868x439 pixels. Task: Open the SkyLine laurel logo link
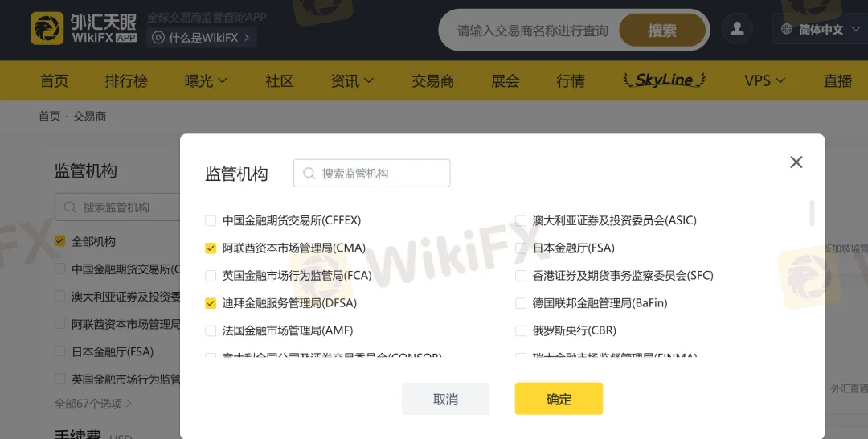(664, 81)
